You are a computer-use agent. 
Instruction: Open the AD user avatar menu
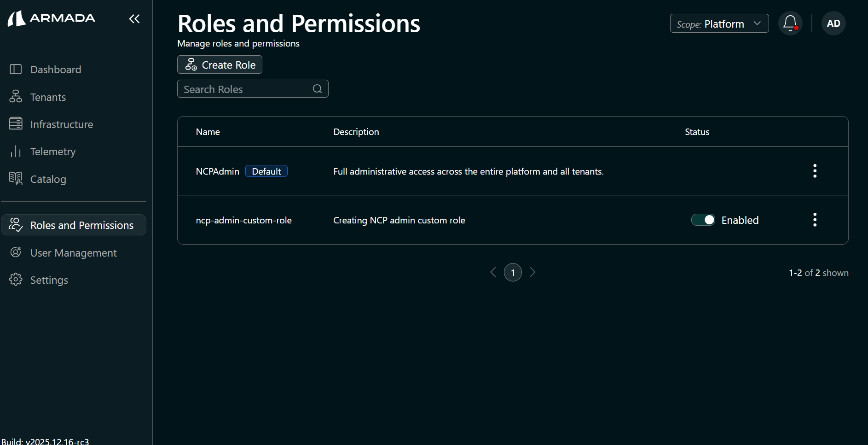[x=833, y=23]
